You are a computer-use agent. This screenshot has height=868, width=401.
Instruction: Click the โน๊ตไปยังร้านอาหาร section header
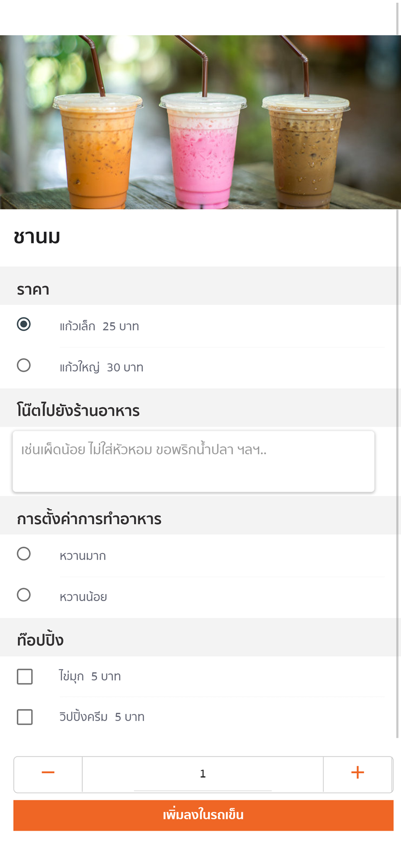tap(78, 410)
